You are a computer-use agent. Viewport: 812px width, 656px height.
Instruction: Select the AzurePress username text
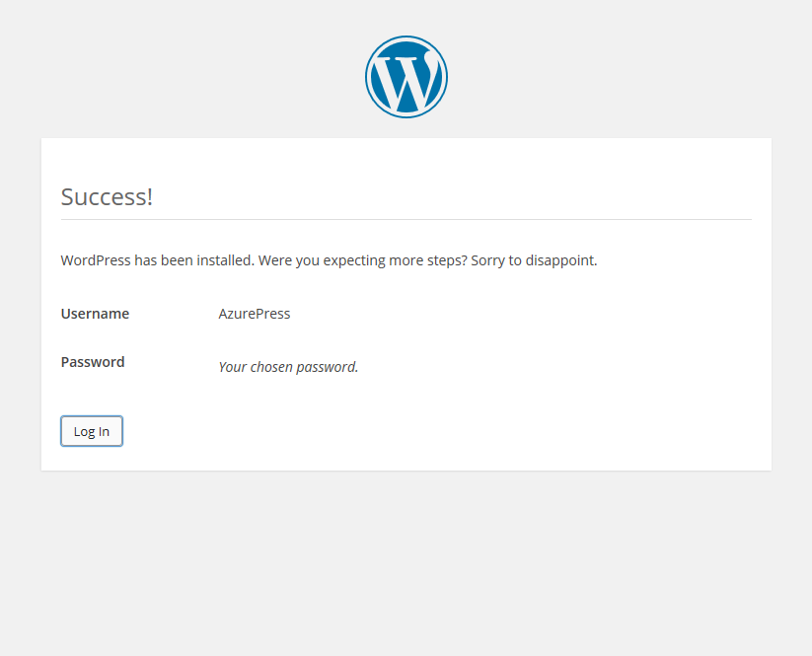[x=255, y=314]
